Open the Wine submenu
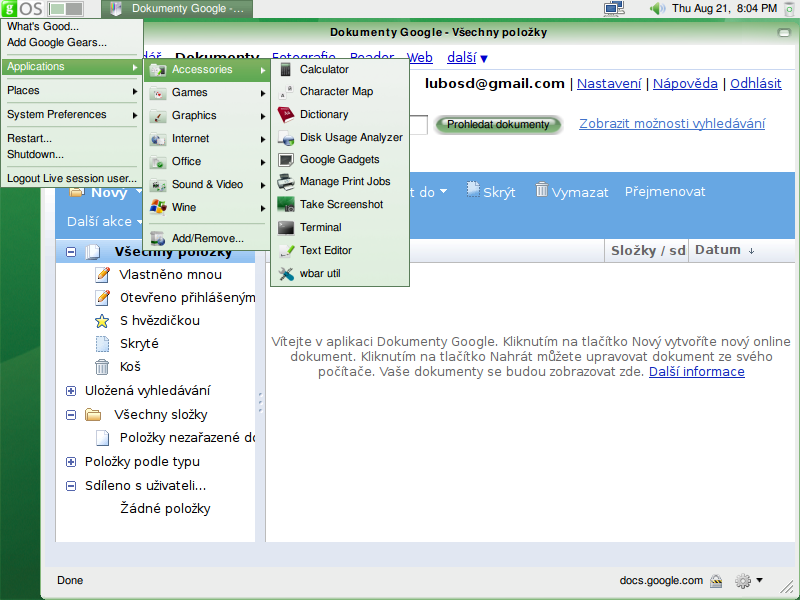The height and width of the screenshot is (600, 800). tap(207, 207)
